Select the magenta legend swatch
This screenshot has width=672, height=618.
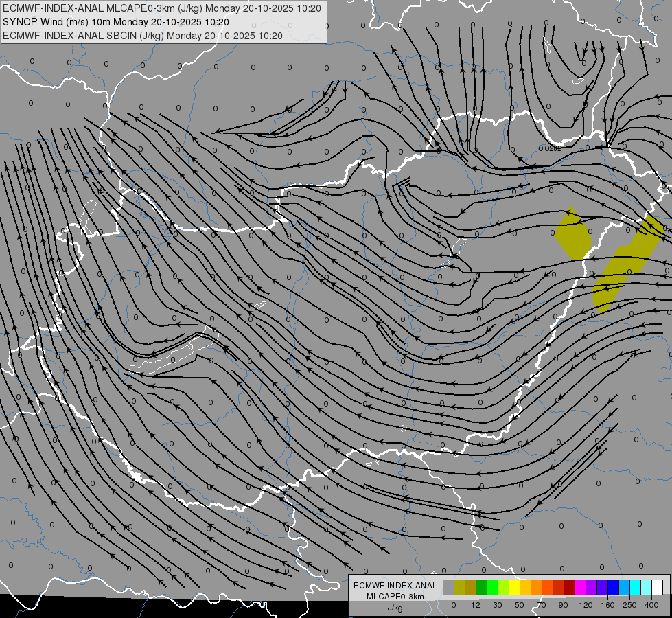click(580, 587)
